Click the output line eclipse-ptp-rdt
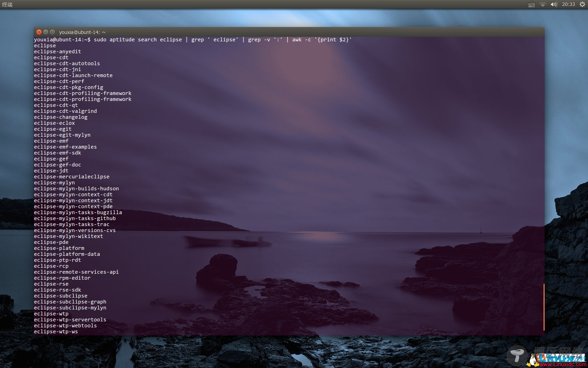Viewport: 588px width, 368px height. tap(57, 260)
